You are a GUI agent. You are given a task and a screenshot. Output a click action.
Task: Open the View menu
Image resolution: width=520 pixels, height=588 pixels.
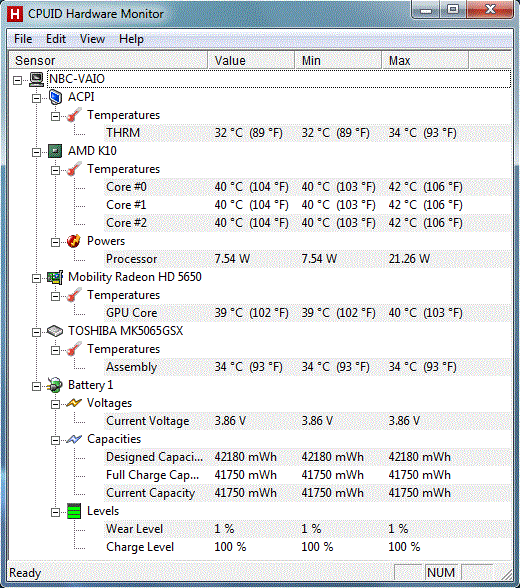click(x=92, y=39)
